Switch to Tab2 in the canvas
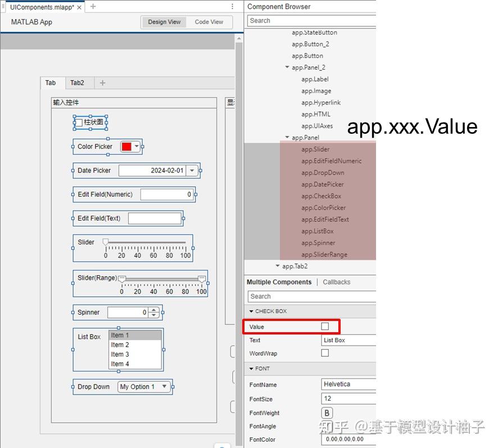 [x=79, y=83]
